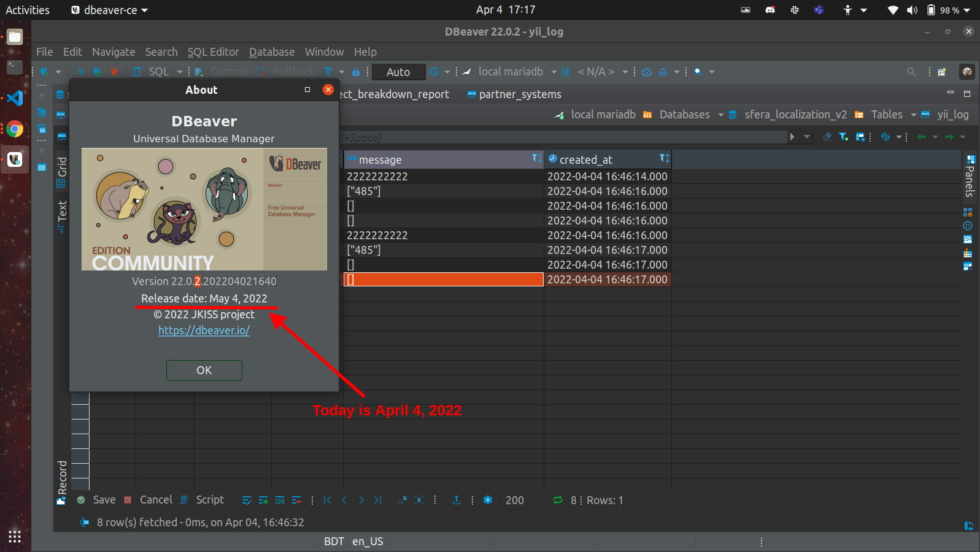
Task: Click the export data upload icon
Action: coord(457,500)
